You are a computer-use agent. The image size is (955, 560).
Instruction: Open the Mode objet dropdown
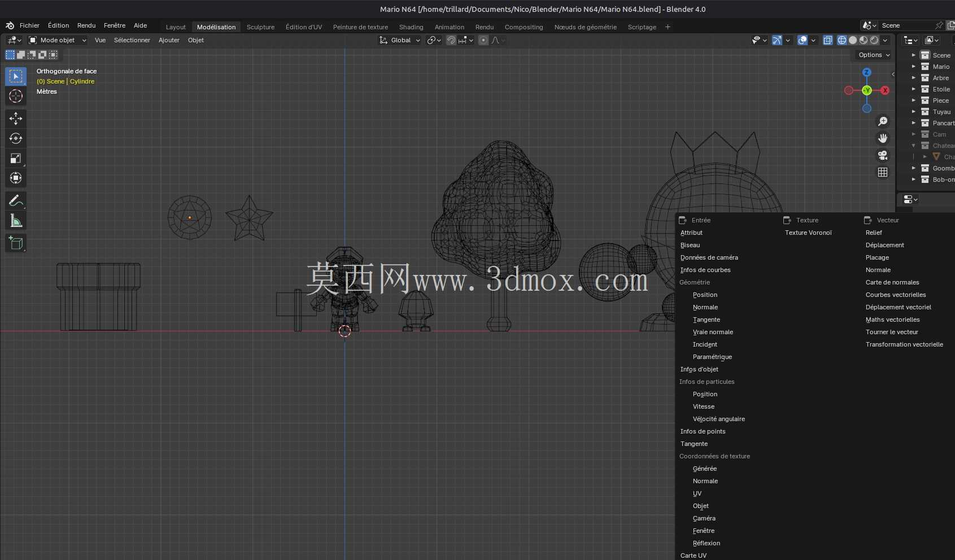pos(58,40)
